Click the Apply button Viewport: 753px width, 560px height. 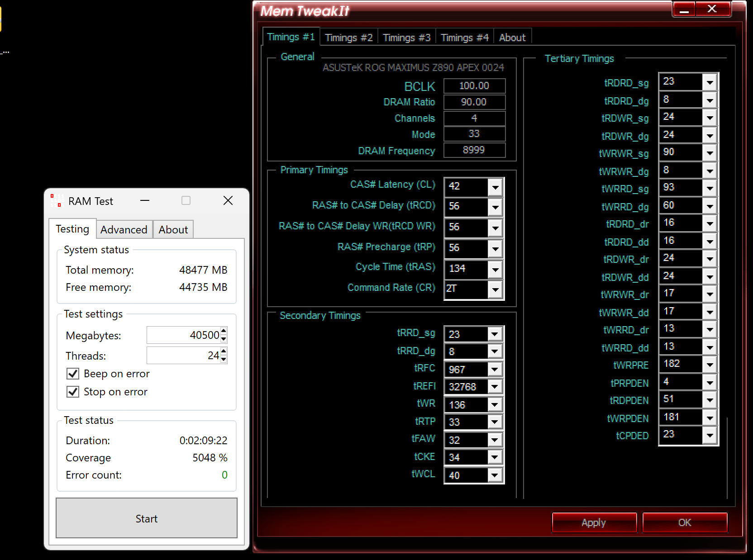(594, 523)
